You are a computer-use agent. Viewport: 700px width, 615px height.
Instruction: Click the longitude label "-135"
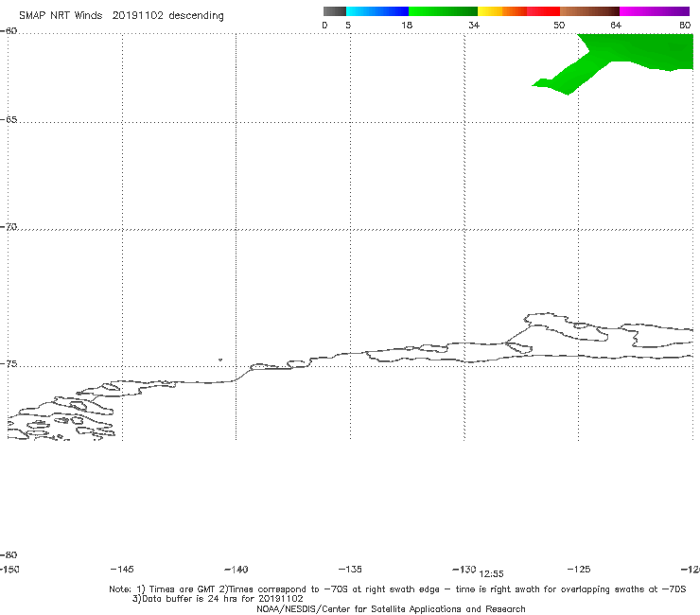pos(350,570)
